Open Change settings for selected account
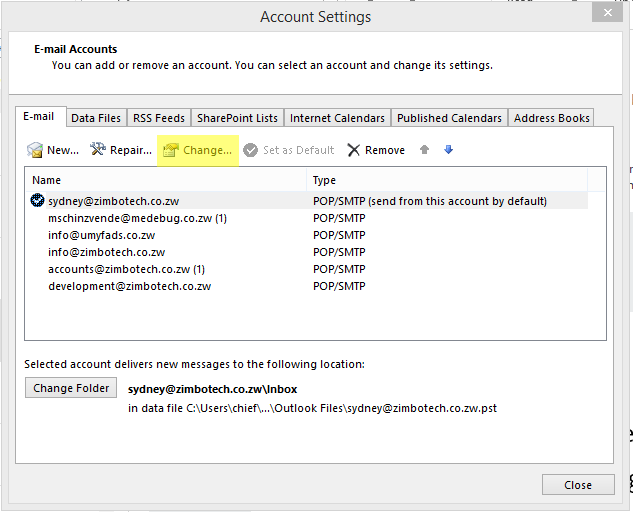 click(x=170, y=150)
